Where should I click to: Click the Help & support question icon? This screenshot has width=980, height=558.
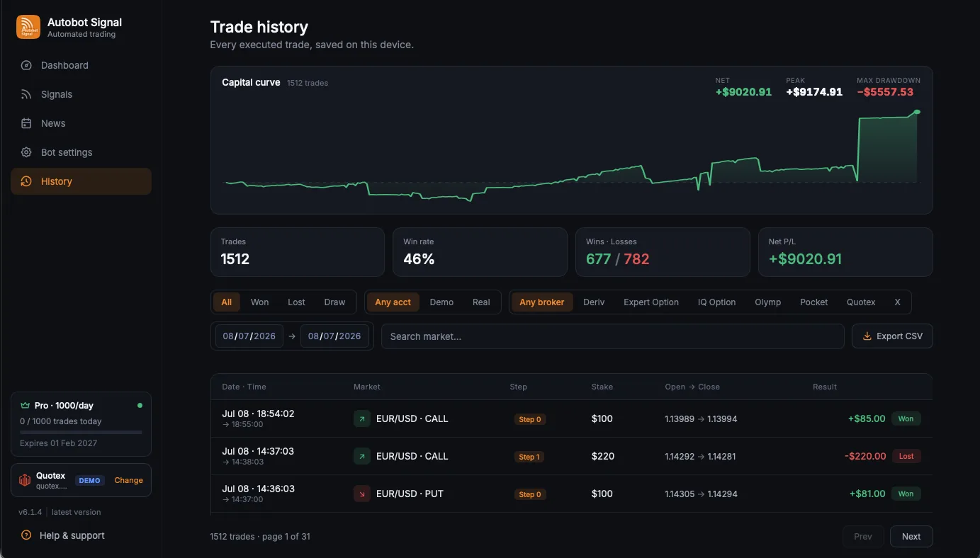[x=26, y=535]
